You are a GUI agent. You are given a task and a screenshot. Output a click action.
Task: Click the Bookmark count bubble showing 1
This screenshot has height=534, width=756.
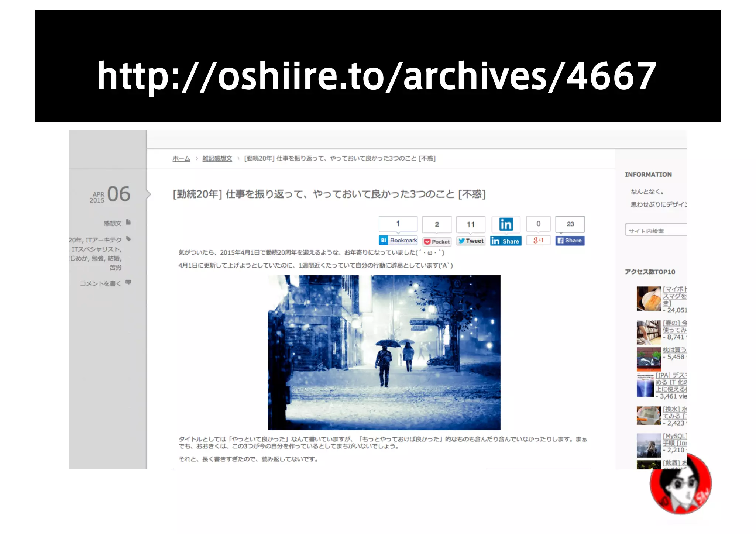[398, 224]
